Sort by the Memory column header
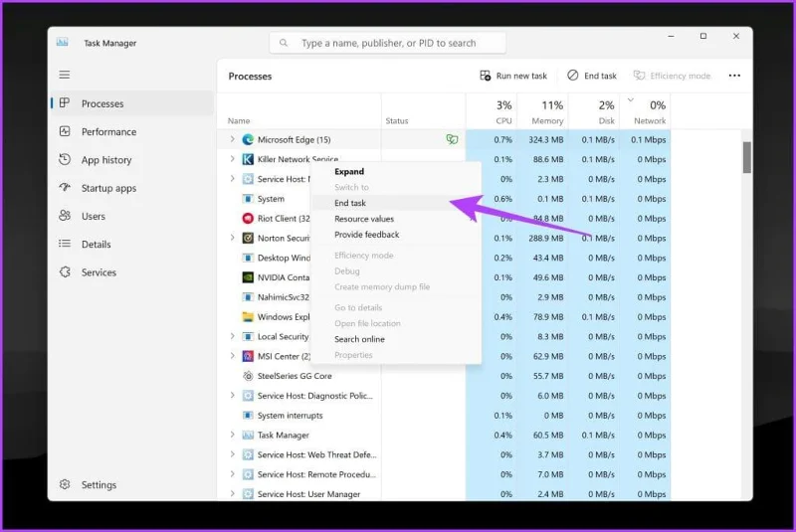The image size is (796, 532). (542, 111)
